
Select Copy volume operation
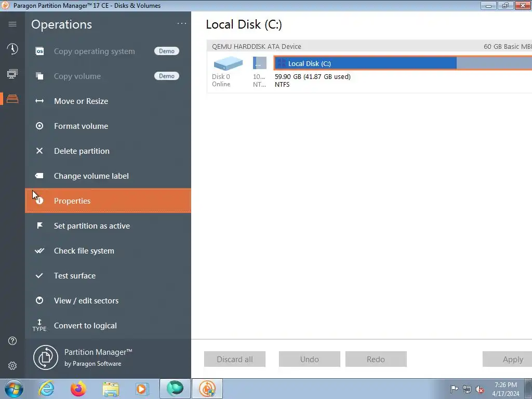[108, 76]
